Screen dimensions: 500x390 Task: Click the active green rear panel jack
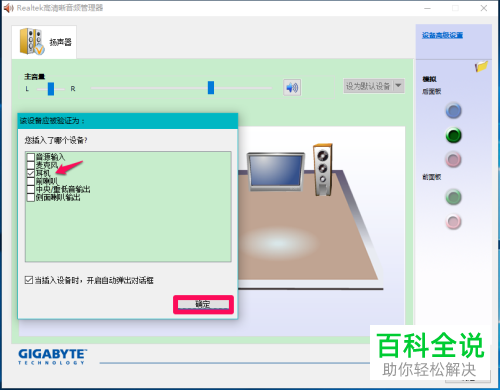click(x=453, y=135)
